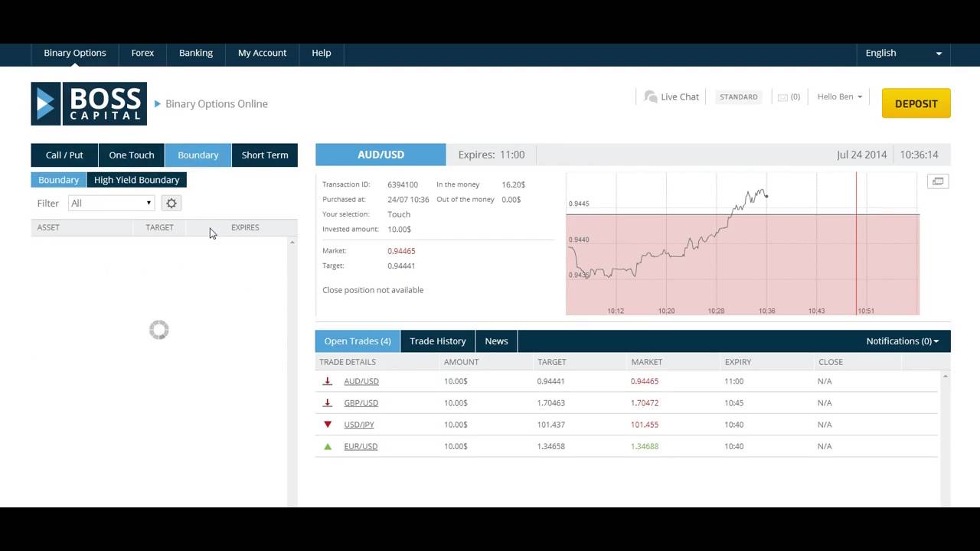The width and height of the screenshot is (980, 551).
Task: Sort by the TARGET column in asset list
Action: 159,227
